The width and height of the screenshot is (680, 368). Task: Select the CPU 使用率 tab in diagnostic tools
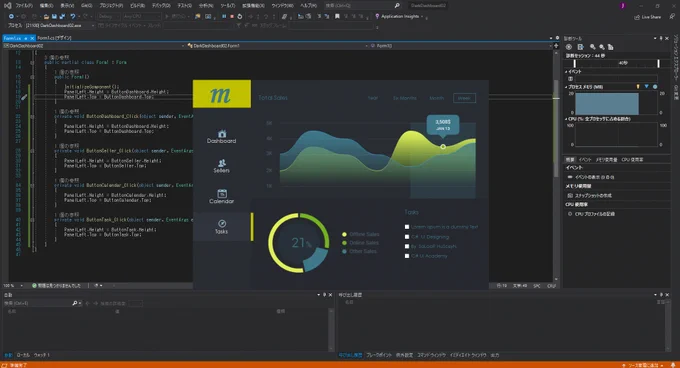coord(632,160)
